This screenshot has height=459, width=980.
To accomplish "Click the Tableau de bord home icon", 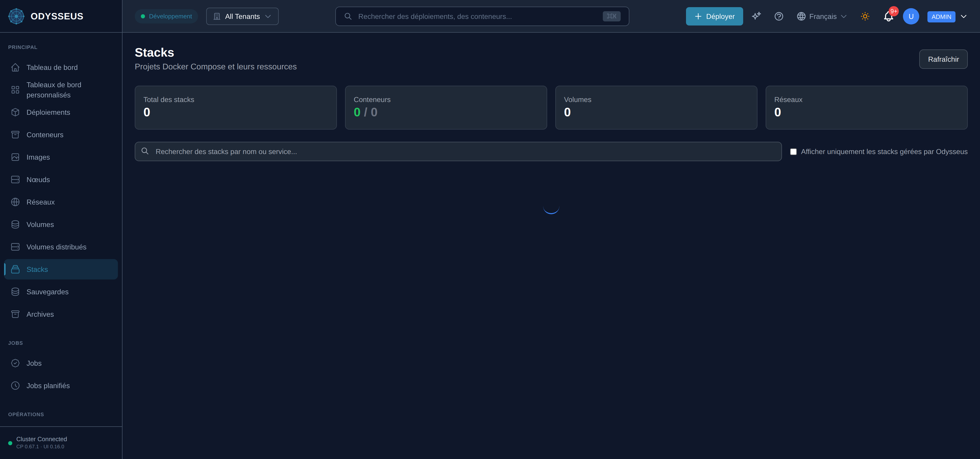I will click(x=15, y=67).
